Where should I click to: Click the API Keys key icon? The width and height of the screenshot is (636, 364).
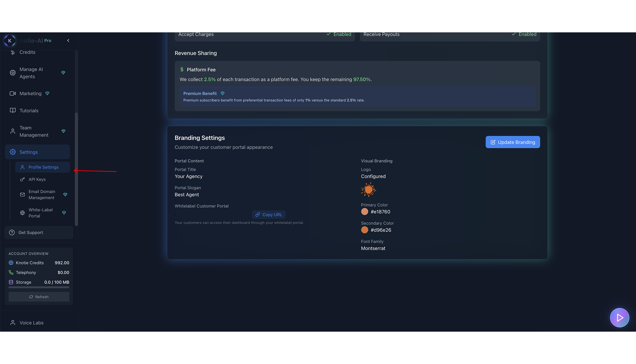point(23,179)
